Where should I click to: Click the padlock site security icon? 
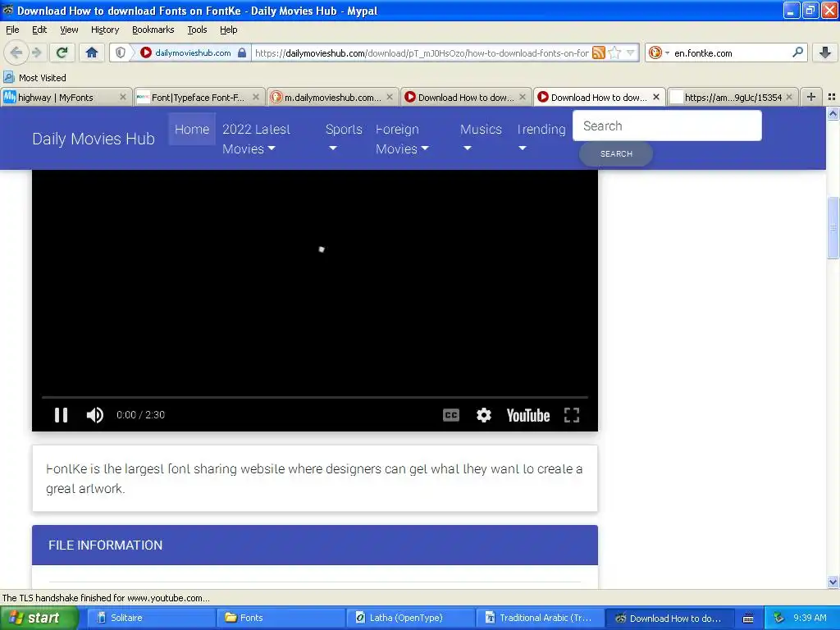coord(242,52)
